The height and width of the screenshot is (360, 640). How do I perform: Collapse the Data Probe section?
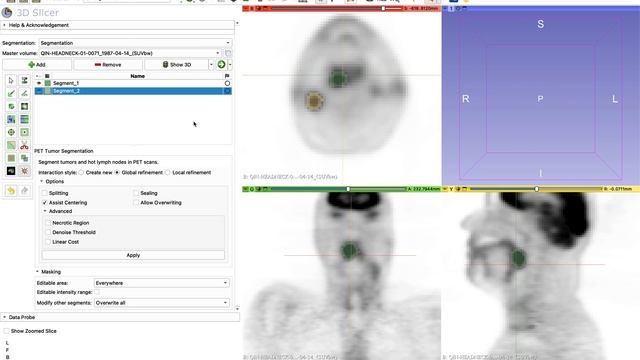120,317
